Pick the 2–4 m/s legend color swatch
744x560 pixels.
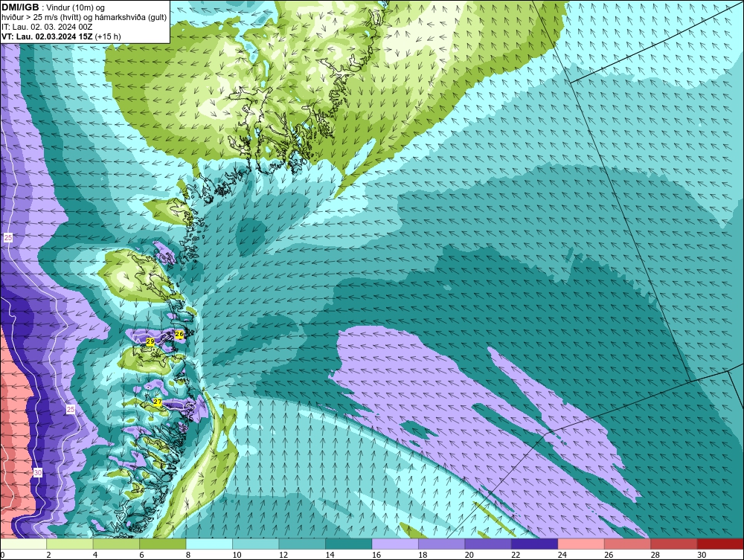70,544
